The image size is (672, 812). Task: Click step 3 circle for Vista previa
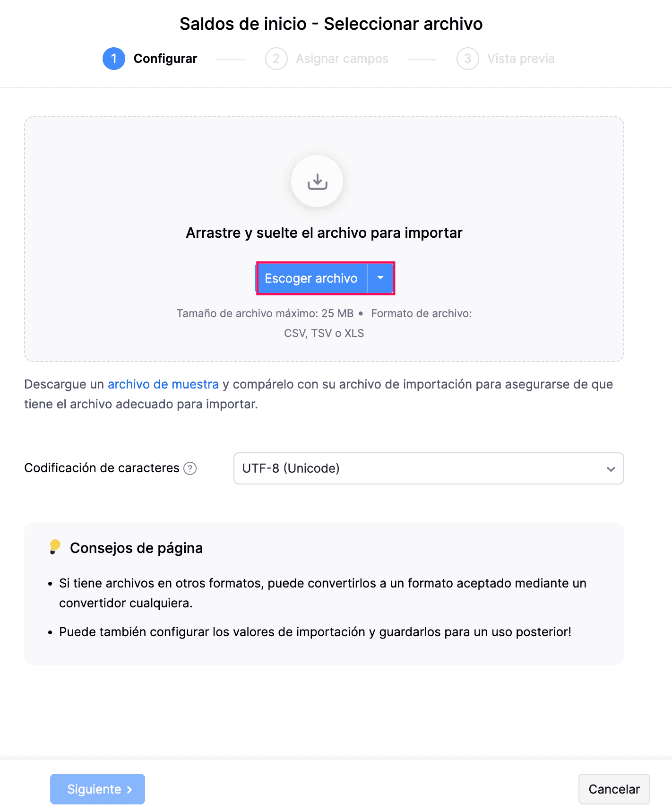[467, 59]
